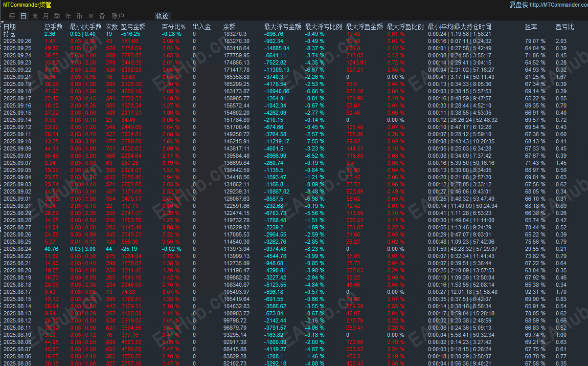588x366 pixels.
Task: Open the 季 quarterly tab
Action: 57,16
